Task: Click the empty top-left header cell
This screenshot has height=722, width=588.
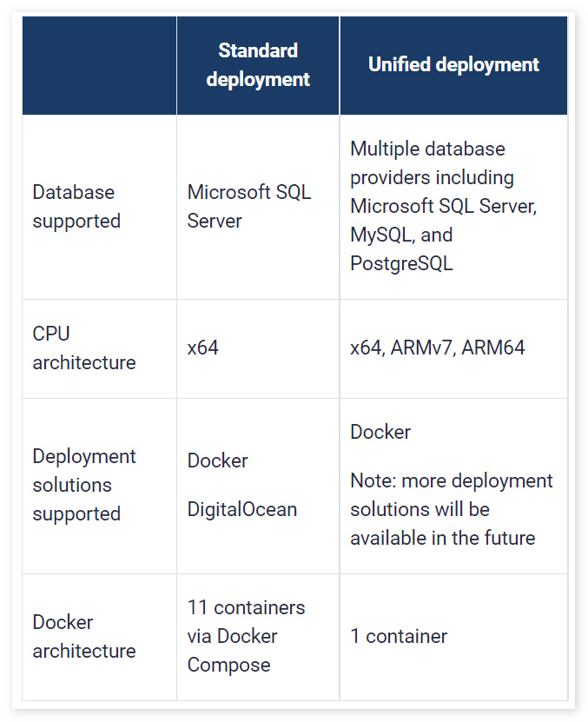Action: point(99,65)
